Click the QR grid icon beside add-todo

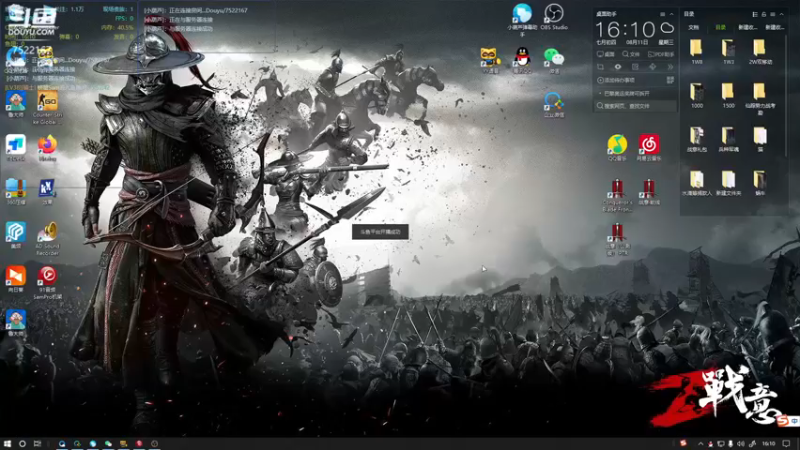point(670,80)
